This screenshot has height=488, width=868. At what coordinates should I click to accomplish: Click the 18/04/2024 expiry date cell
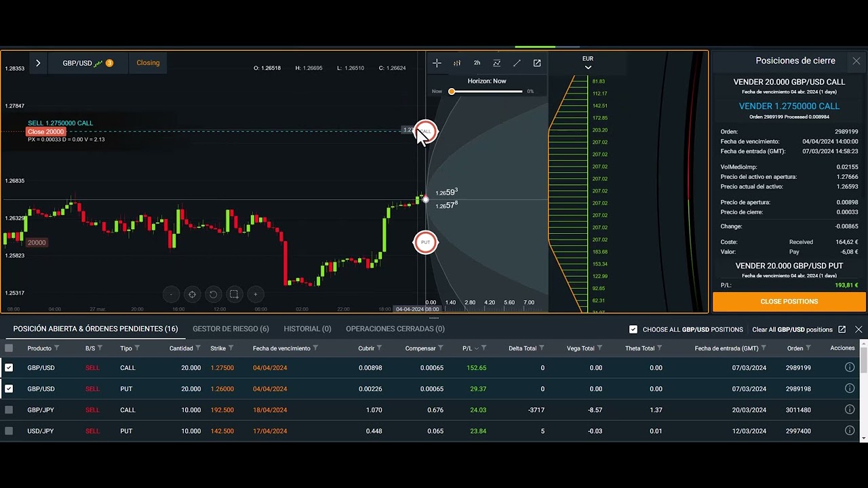pos(270,410)
